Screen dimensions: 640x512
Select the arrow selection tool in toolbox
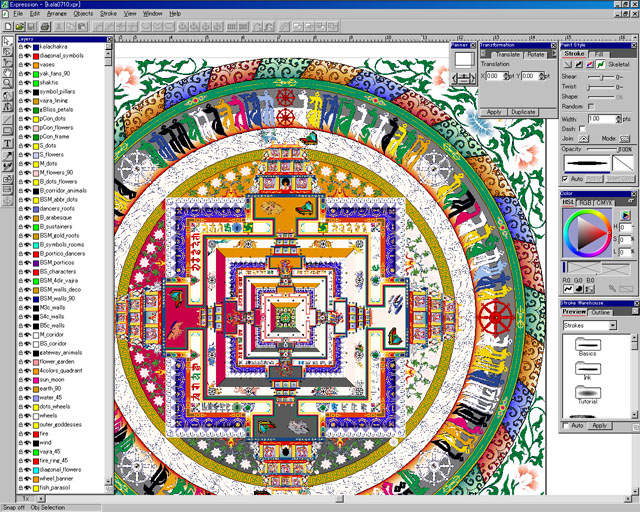[7, 41]
